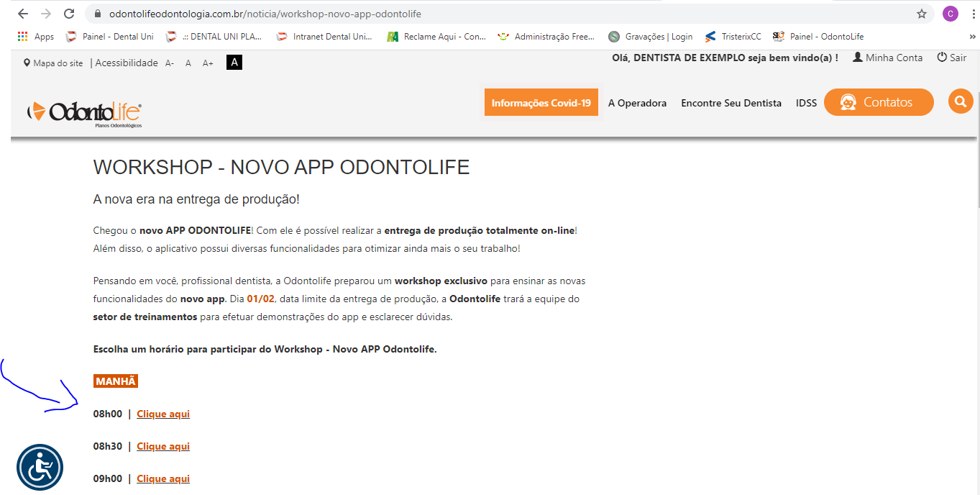Open the Chrome profile avatar "C"
This screenshot has width=980, height=495.
(x=951, y=14)
